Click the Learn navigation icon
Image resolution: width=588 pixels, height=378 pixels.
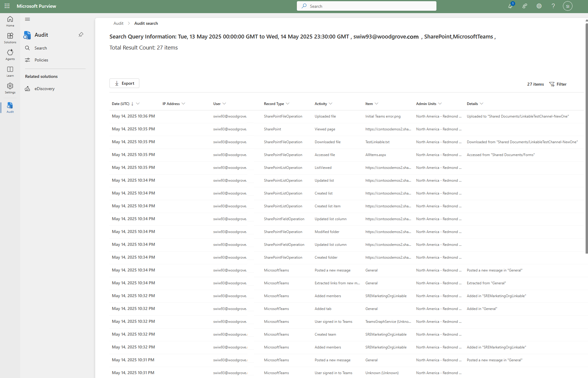[x=10, y=71]
